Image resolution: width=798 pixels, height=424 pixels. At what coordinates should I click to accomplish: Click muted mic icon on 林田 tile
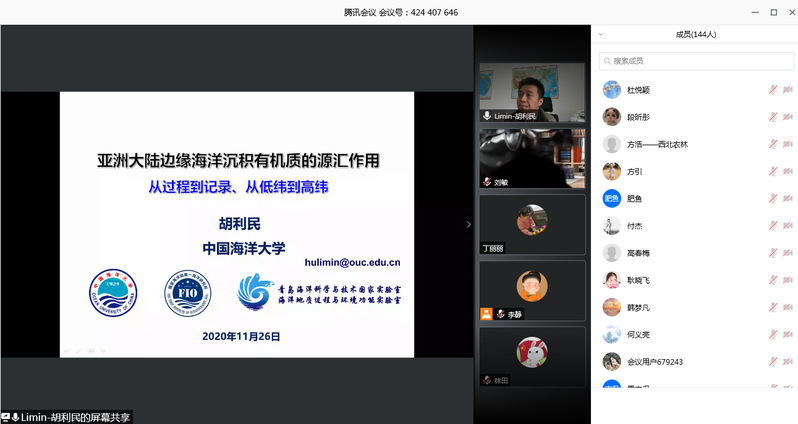pos(487,380)
